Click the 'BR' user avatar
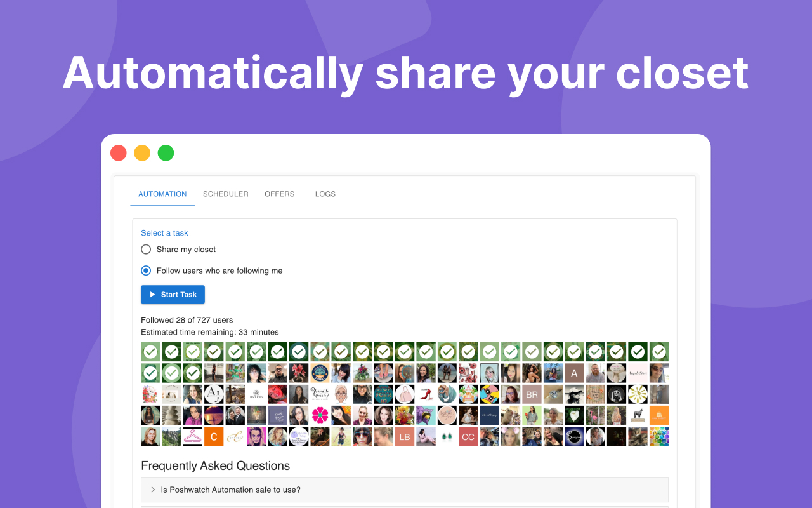 (x=531, y=394)
